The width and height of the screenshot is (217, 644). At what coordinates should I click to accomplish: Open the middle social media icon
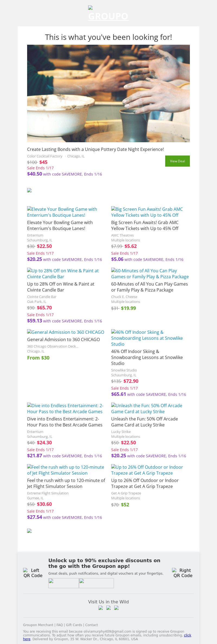coord(108,608)
